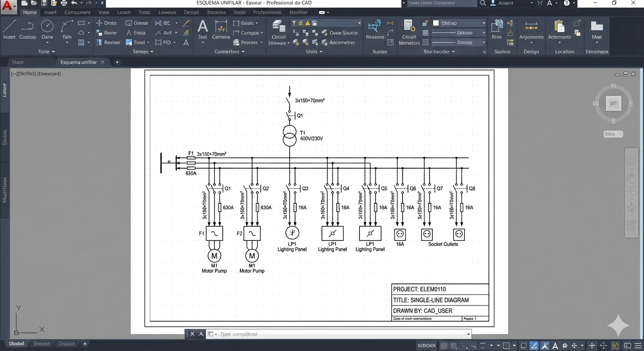Toggle the highlighted object snap tracking button
644x351 pixels.
click(x=545, y=346)
